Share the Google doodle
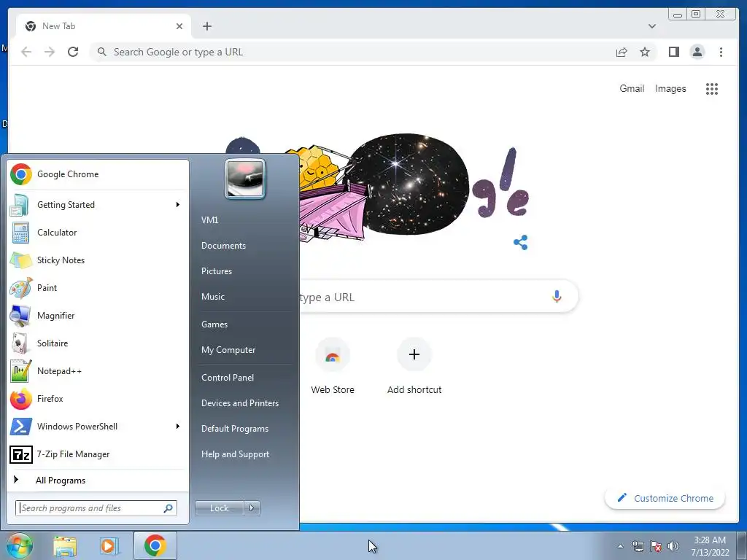Screen dimensions: 747x560 point(520,242)
